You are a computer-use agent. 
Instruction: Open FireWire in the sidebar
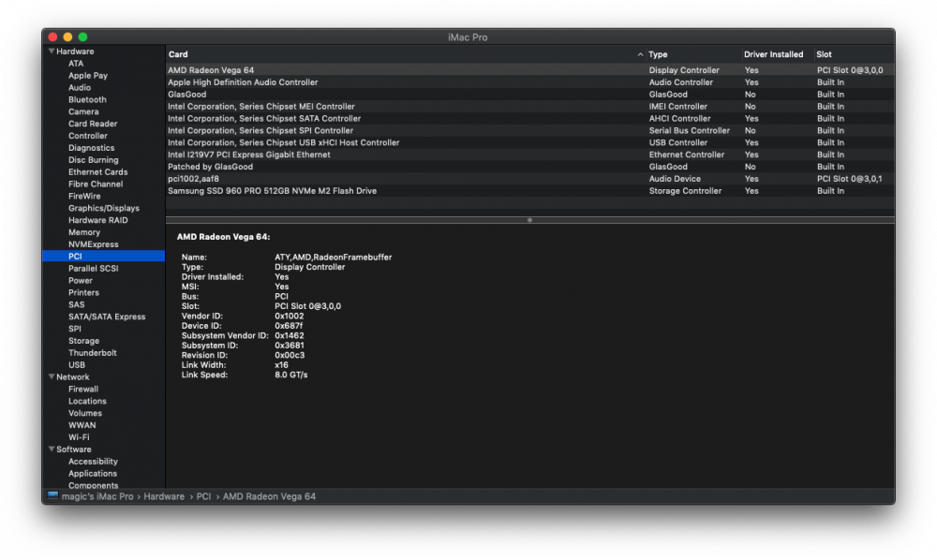84,196
